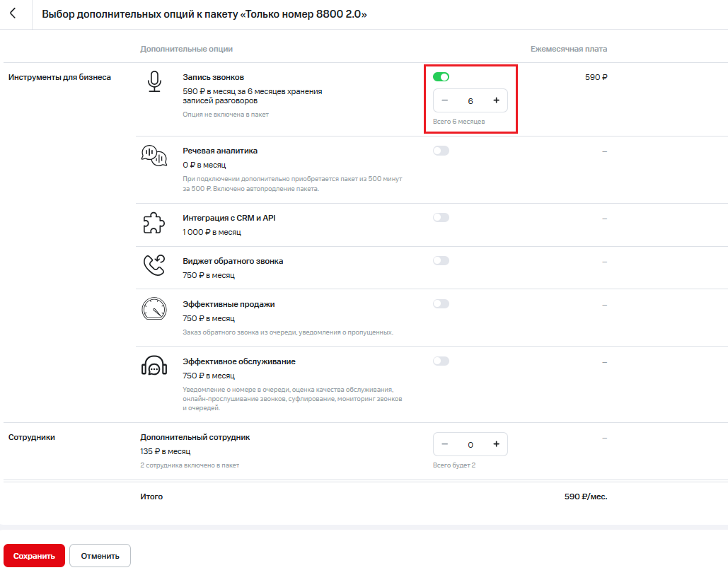This screenshot has width=728, height=575.
Task: Click the back arrow icon
Action: pyautogui.click(x=13, y=14)
